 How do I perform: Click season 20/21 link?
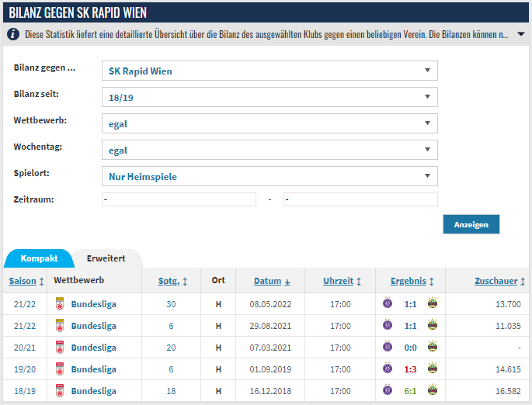click(x=25, y=348)
